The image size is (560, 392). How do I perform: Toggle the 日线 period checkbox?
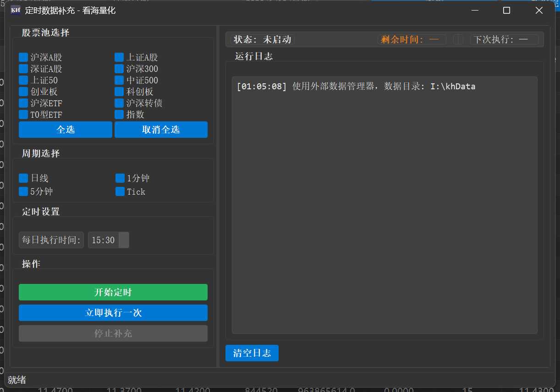pyautogui.click(x=23, y=178)
